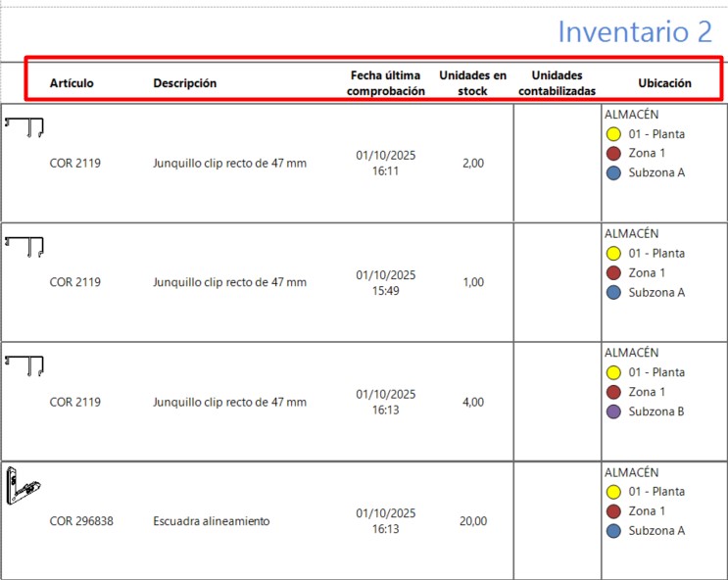Click the stock value 2,00
728x580 pixels.
pyautogui.click(x=473, y=163)
